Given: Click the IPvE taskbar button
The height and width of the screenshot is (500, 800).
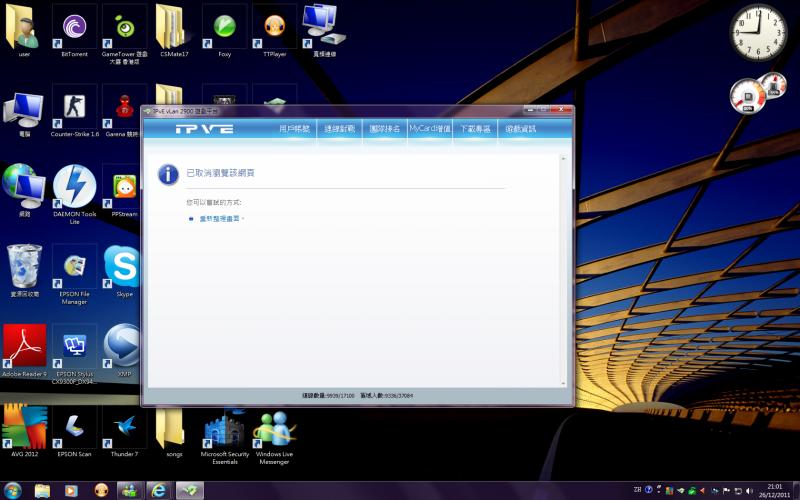Looking at the screenshot, I should [x=189, y=491].
